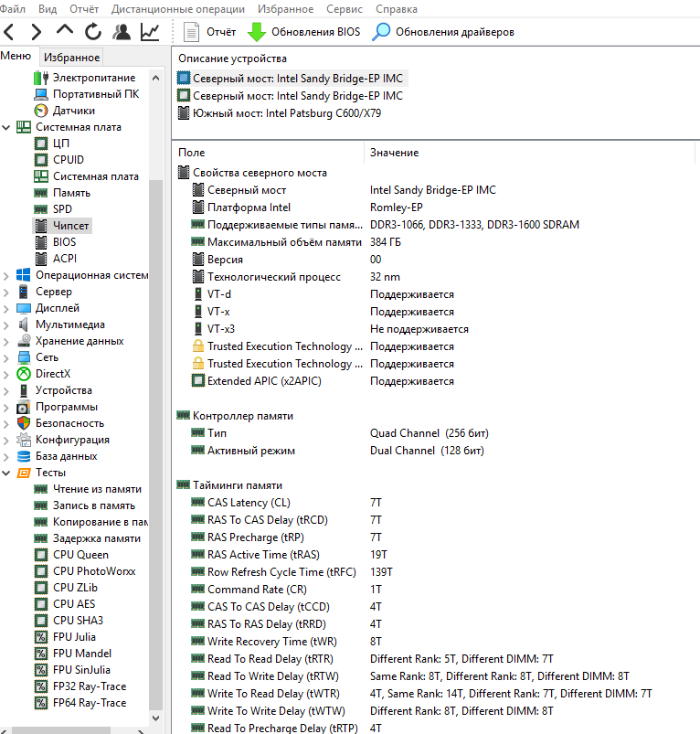
Task: Open the Отчёт menu in menu bar
Action: (84, 9)
